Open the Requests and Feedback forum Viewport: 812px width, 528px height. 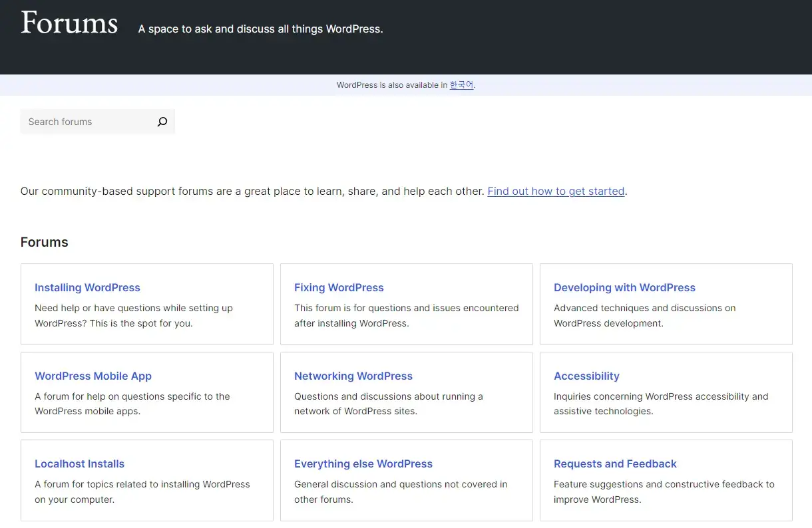pos(615,464)
